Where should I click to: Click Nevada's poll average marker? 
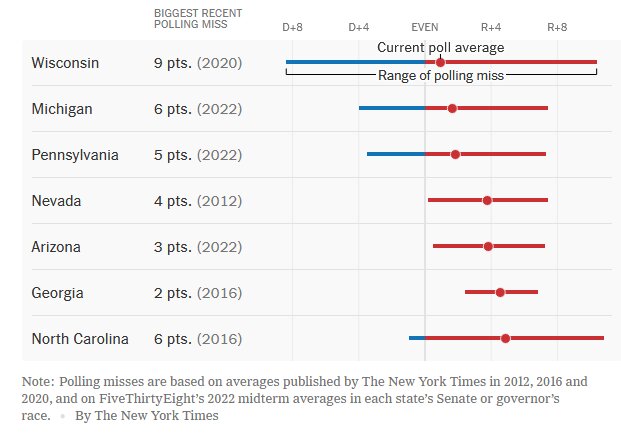487,200
